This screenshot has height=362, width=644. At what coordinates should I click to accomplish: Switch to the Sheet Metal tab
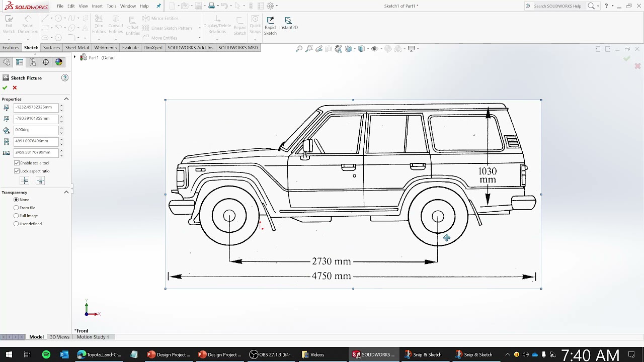77,48
